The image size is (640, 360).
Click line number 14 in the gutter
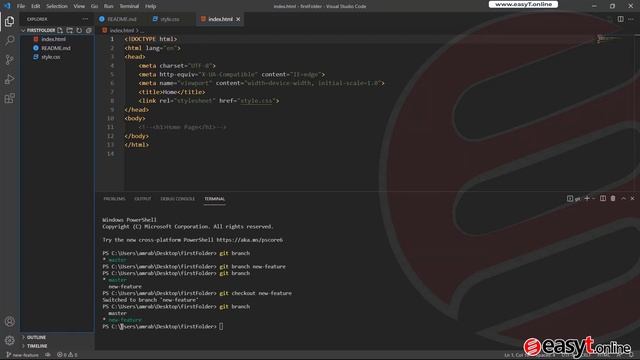click(x=110, y=154)
